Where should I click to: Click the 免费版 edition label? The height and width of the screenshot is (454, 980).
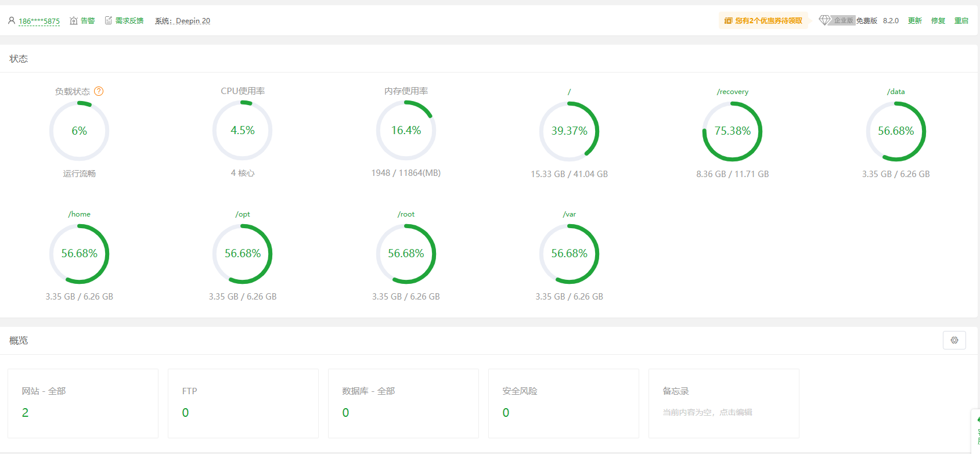click(867, 20)
